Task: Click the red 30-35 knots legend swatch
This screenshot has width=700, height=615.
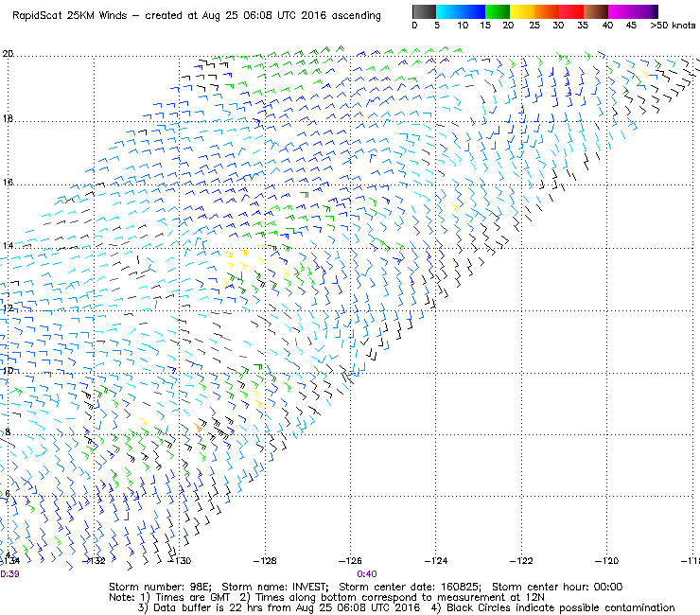Action: pyautogui.click(x=571, y=11)
